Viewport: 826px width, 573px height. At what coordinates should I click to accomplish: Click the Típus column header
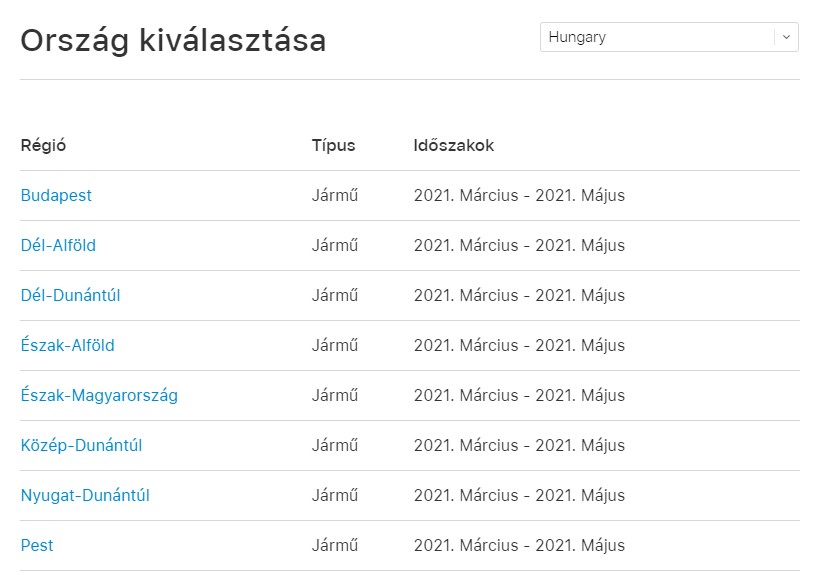[x=333, y=146]
